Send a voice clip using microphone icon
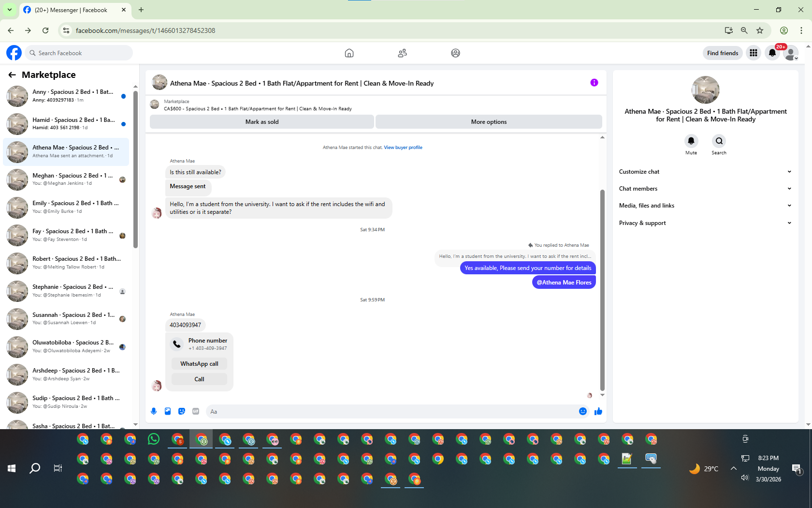Screen dimensions: 812x508 pyautogui.click(x=154, y=411)
